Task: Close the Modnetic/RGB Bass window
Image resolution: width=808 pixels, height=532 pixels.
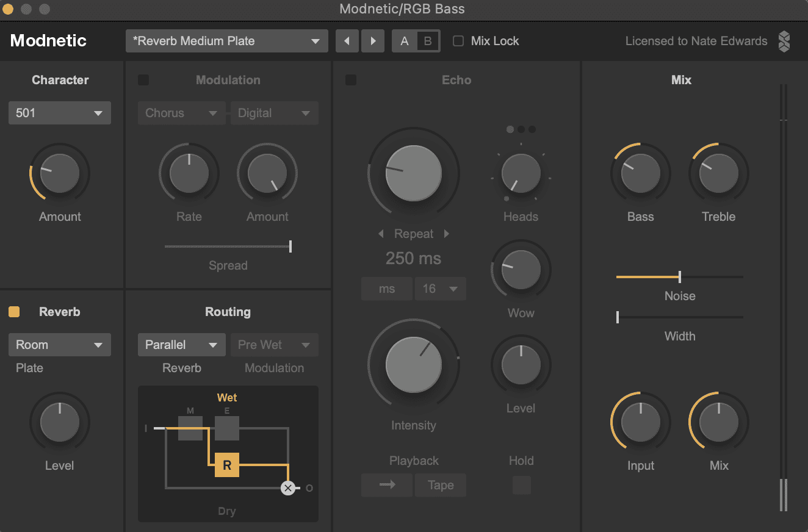Action: pos(9,9)
